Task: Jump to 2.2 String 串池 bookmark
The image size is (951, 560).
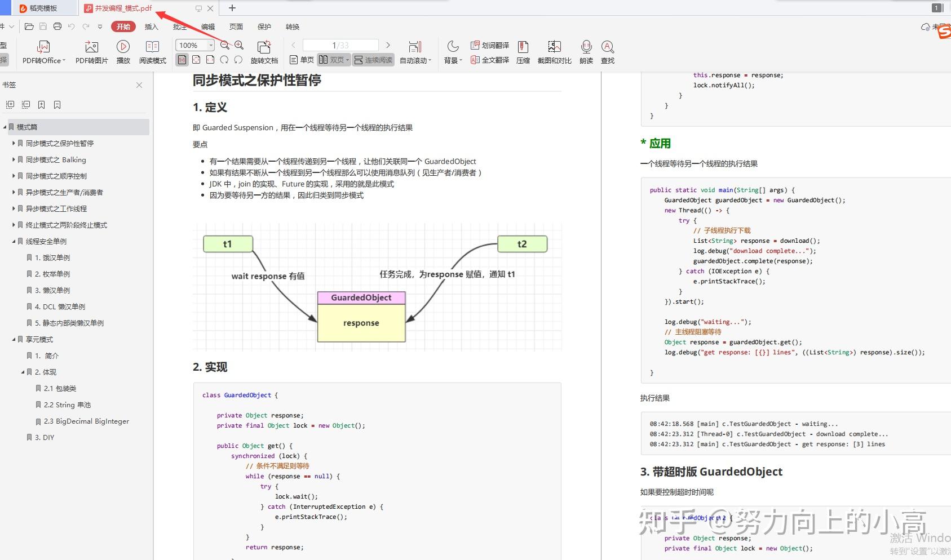Action: (67, 405)
